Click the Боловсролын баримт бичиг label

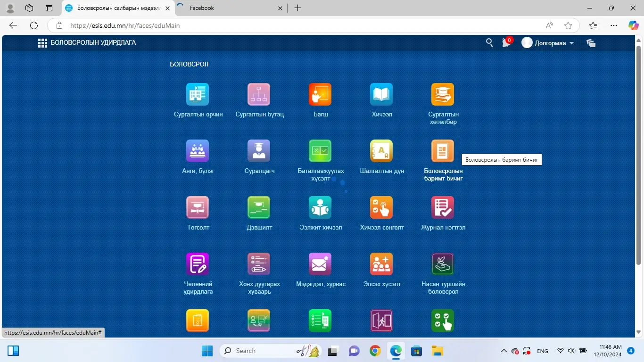click(x=443, y=175)
